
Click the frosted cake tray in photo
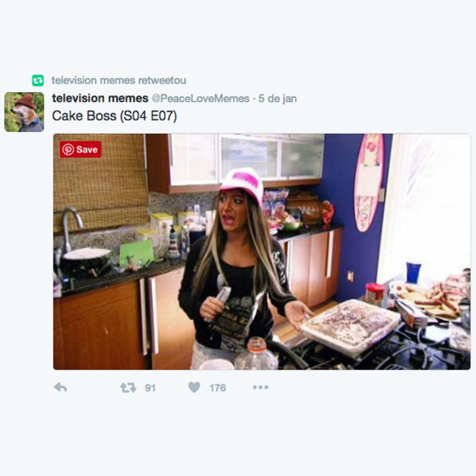[351, 326]
